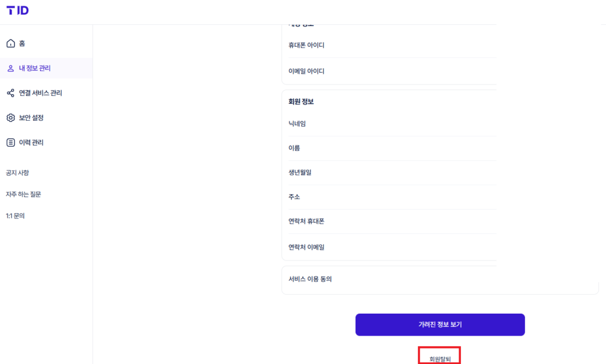Select the 이메일 아이디 row
This screenshot has width=606, height=364.
[x=392, y=71]
